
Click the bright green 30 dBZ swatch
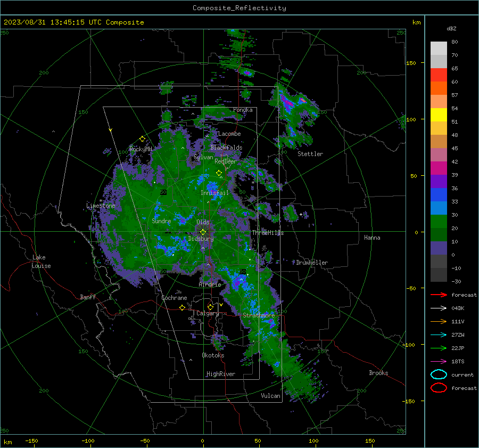(x=439, y=222)
